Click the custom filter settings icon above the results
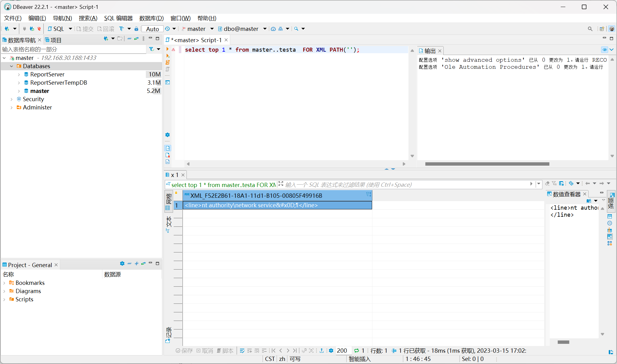 pos(561,183)
